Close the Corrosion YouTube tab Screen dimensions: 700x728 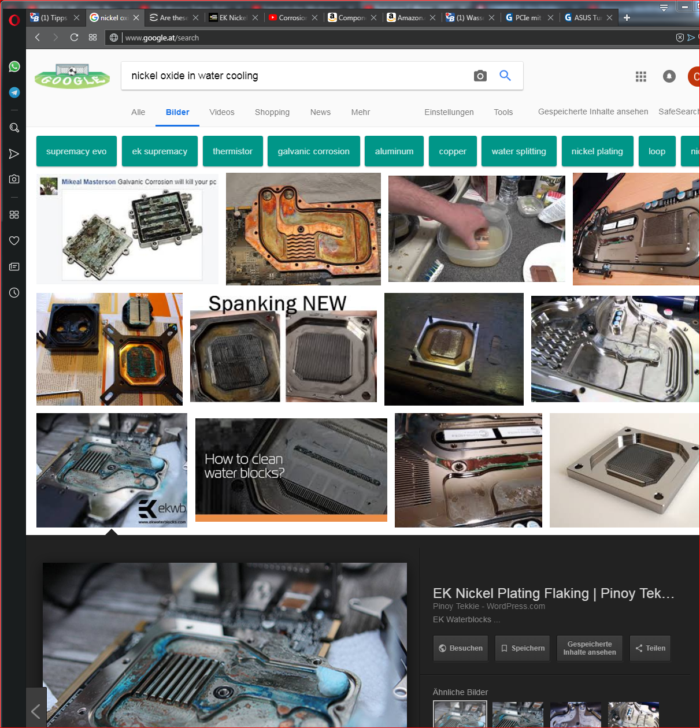pyautogui.click(x=314, y=18)
